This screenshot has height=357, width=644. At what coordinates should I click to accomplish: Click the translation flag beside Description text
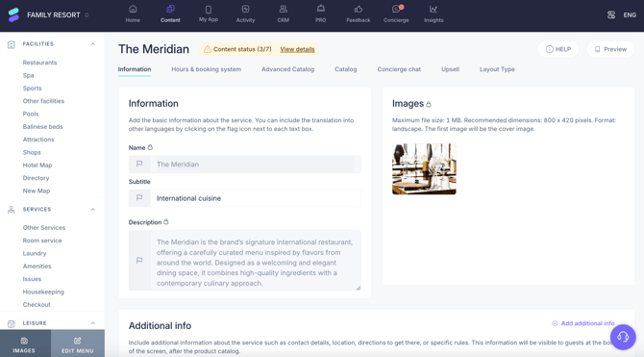pyautogui.click(x=139, y=261)
